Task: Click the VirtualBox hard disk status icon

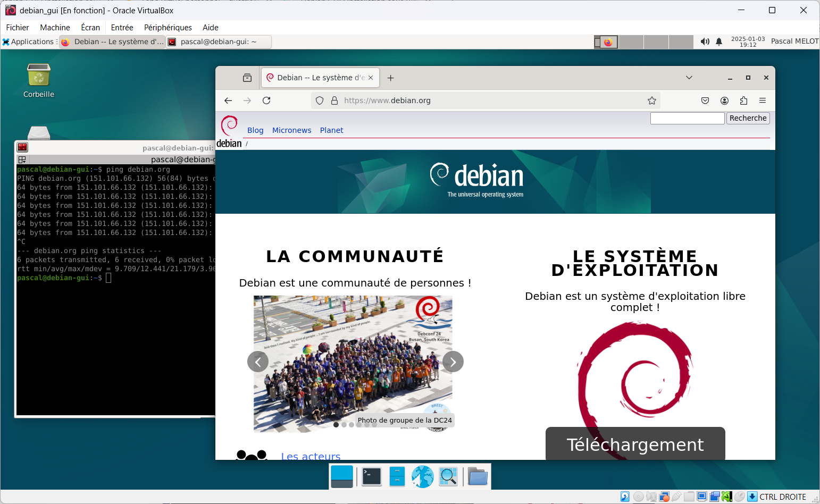Action: tap(625, 497)
